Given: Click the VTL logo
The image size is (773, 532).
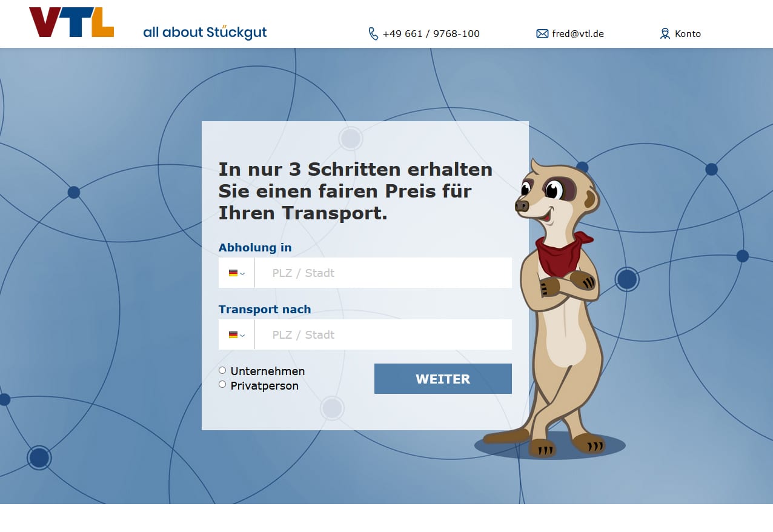Looking at the screenshot, I should (x=71, y=22).
